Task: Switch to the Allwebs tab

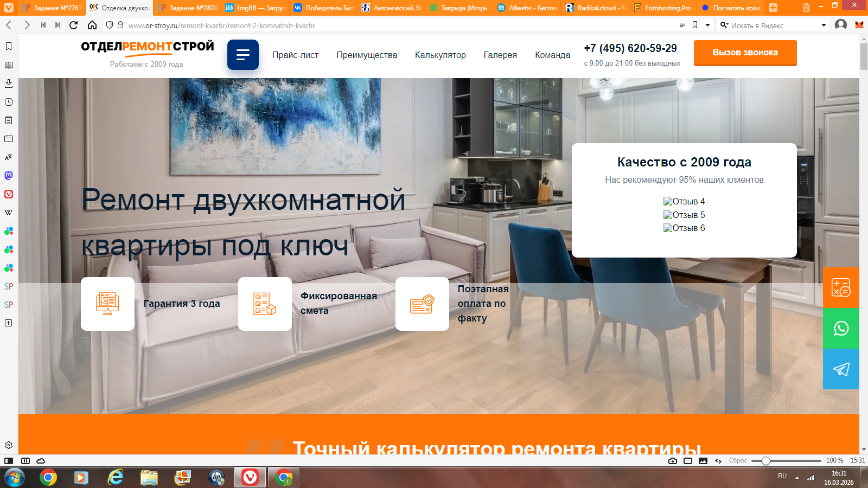Action: pos(527,8)
